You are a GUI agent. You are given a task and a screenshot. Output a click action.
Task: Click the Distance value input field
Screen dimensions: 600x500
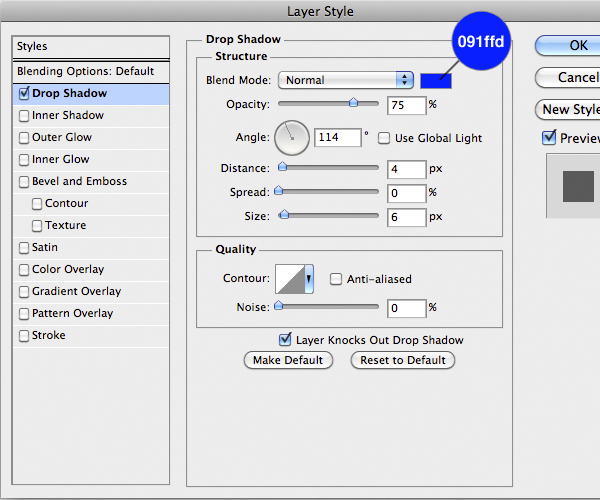[407, 169]
